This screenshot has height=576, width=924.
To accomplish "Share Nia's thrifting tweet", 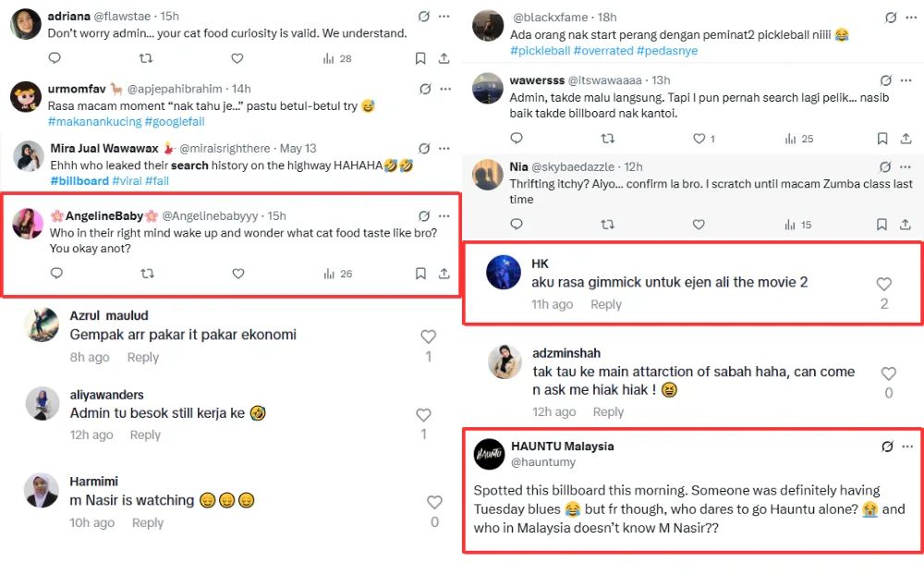I will tap(906, 225).
